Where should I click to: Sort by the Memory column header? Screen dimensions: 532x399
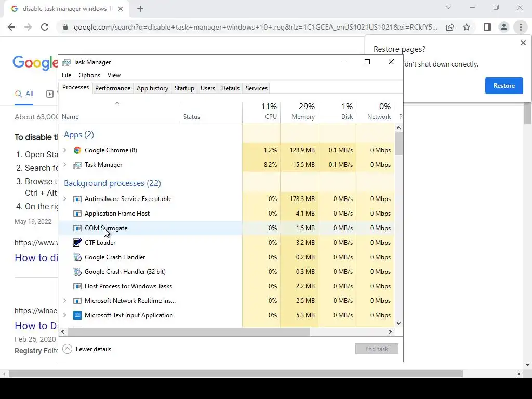(300, 112)
